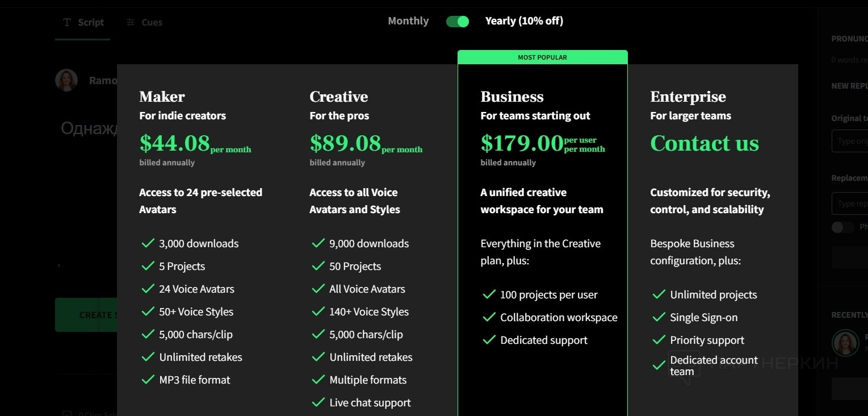This screenshot has width=868, height=416.
Task: Switch to the Cues tab
Action: (145, 22)
